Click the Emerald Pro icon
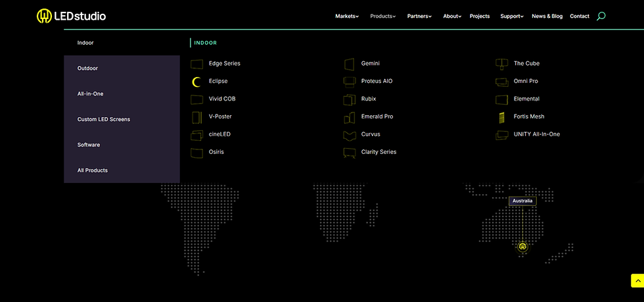 pos(349,117)
